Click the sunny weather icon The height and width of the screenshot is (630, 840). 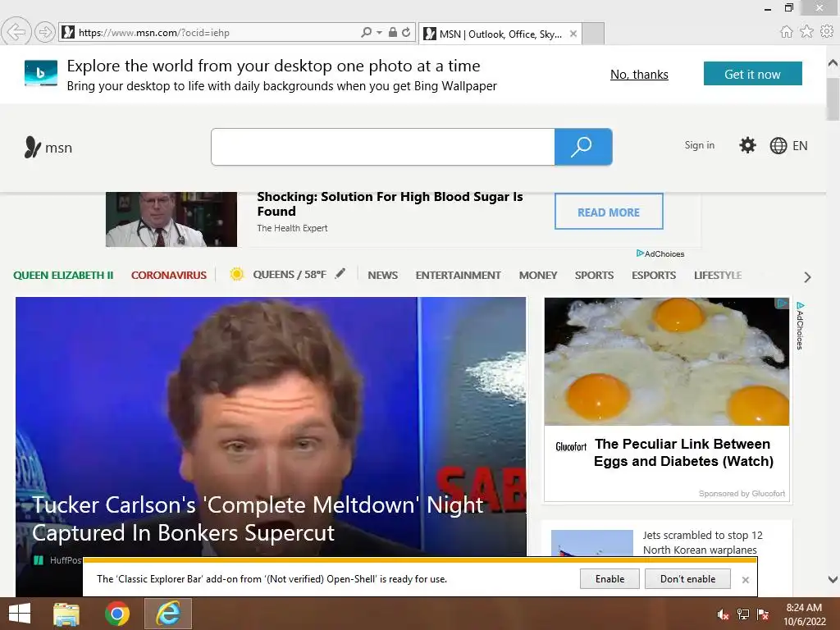coord(237,274)
